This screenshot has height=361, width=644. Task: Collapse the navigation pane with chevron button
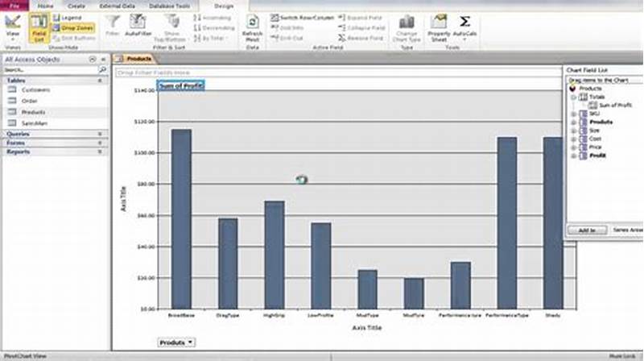click(x=103, y=60)
